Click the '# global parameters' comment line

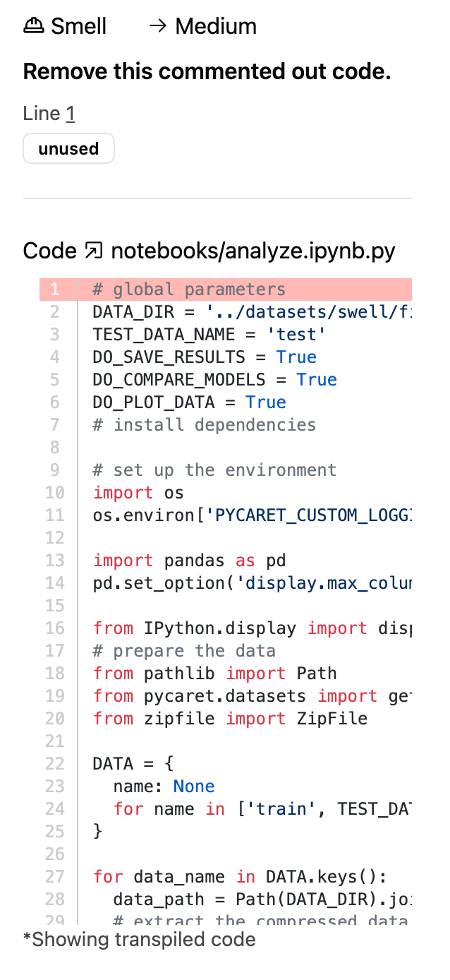189,289
